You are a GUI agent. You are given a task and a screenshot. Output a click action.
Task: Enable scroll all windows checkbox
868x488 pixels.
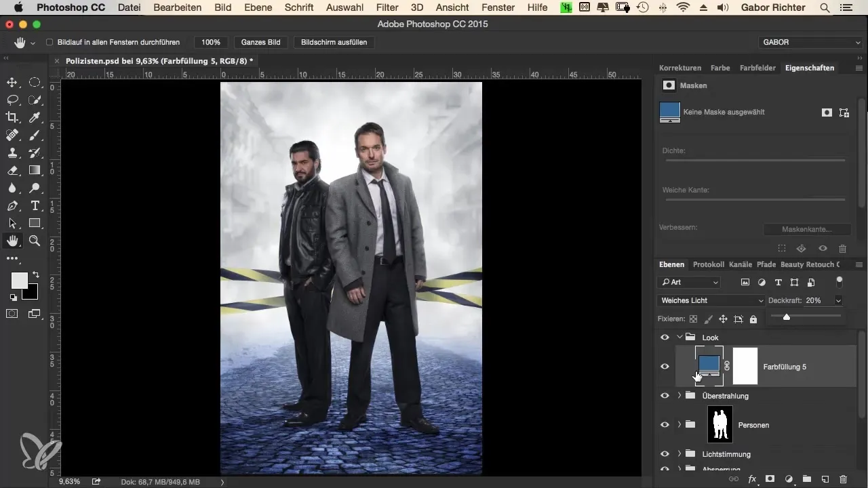tap(50, 42)
